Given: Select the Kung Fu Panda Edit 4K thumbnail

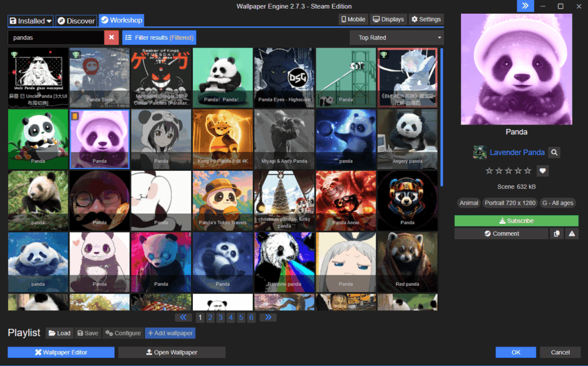Looking at the screenshot, I should tap(223, 139).
